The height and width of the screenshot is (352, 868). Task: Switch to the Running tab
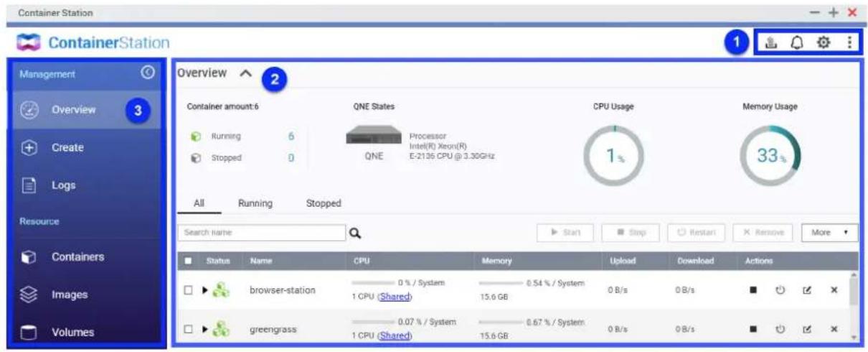click(x=255, y=203)
